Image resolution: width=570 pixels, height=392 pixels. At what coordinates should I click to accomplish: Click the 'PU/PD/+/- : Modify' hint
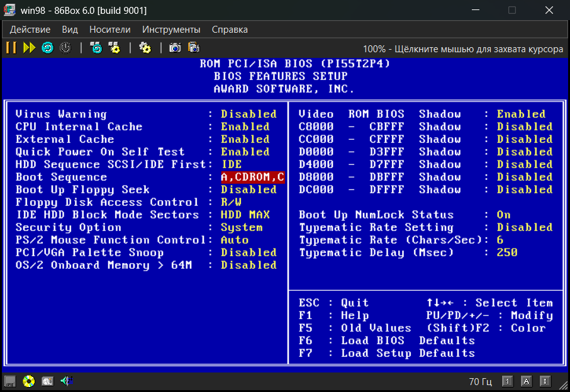point(489,316)
